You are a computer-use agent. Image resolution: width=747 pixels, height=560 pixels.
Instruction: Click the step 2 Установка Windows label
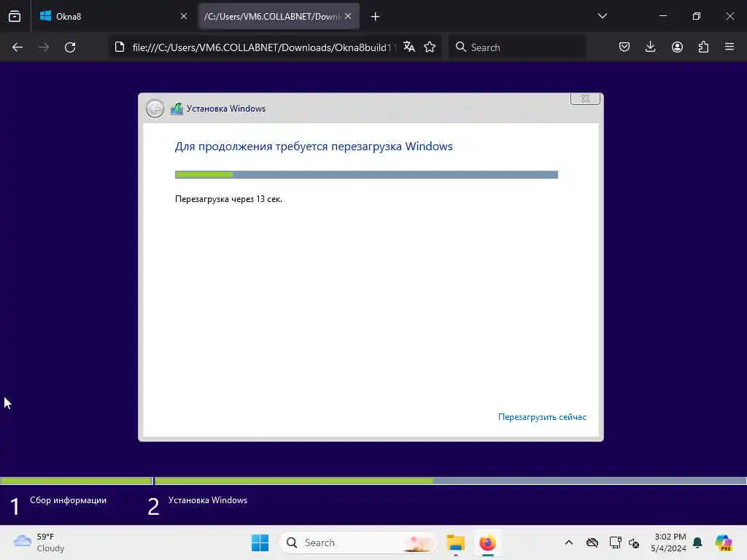point(208,500)
